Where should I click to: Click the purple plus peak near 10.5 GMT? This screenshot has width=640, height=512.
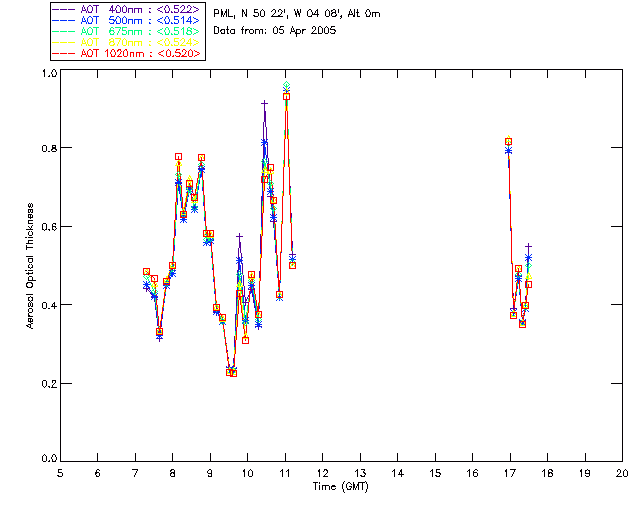[x=265, y=103]
